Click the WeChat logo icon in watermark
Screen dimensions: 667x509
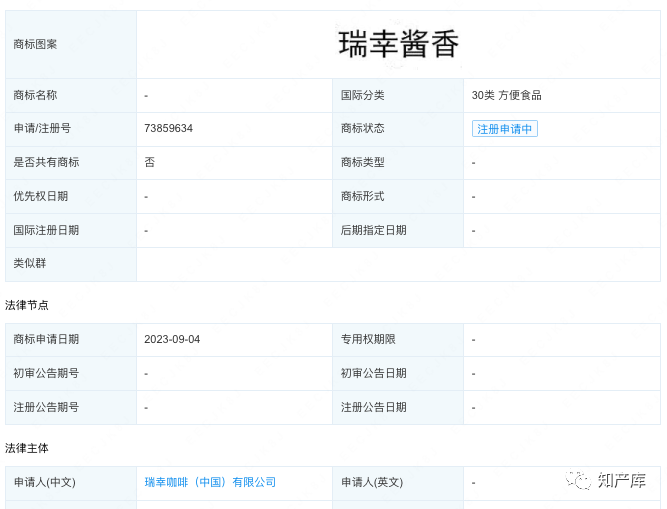tap(579, 480)
